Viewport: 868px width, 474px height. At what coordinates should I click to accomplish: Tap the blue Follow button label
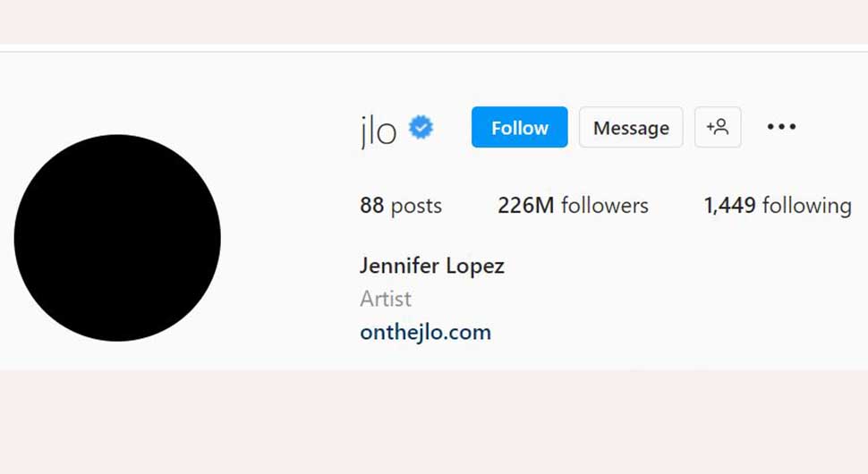(520, 128)
